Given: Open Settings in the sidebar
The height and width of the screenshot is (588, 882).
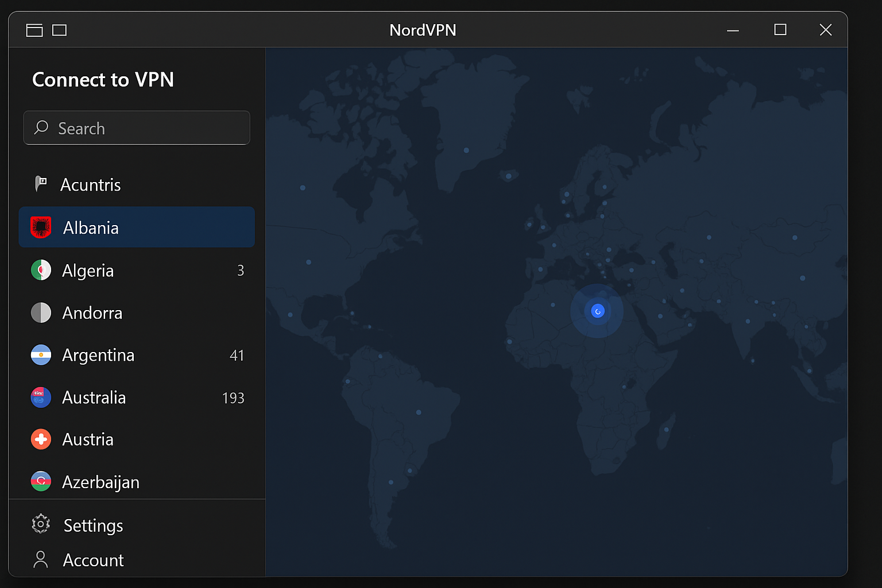Looking at the screenshot, I should coord(137,525).
